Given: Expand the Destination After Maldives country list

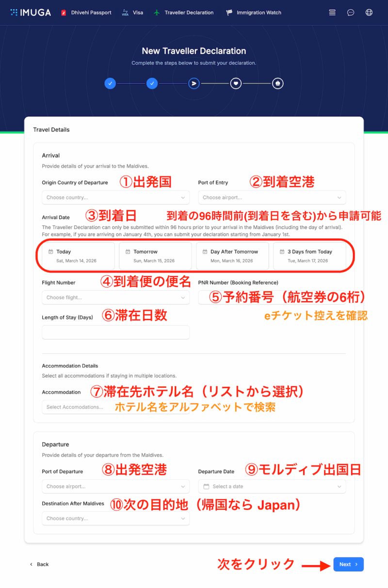Looking at the screenshot, I should pyautogui.click(x=115, y=518).
